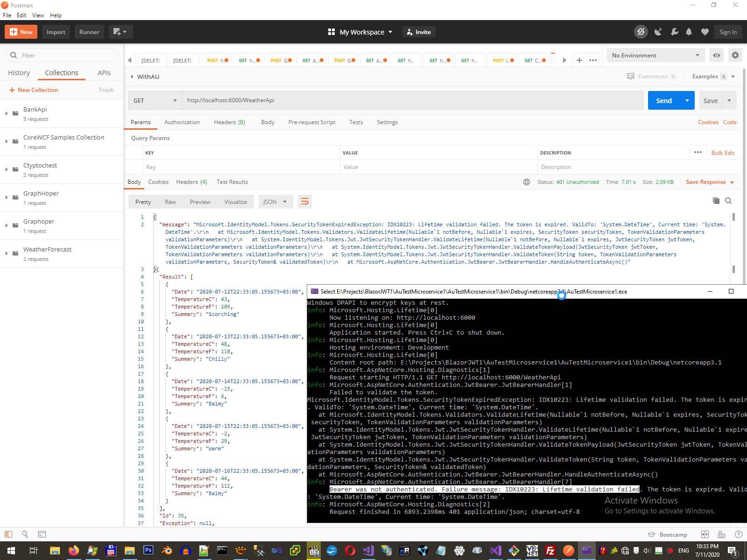The image size is (747, 560).
Task: Open FileZilla from the Windows taskbar
Action: click(x=550, y=551)
